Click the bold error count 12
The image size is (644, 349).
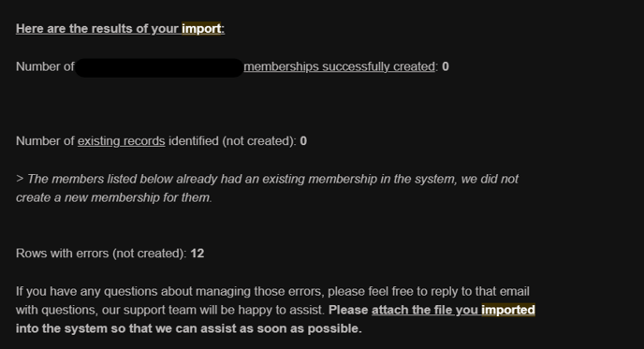198,254
